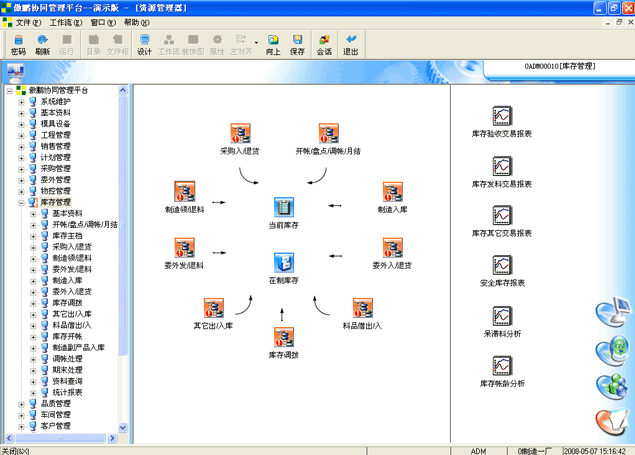The image size is (635, 455).
Task: Open the 当前库存 icon in the diagram
Action: point(284,208)
